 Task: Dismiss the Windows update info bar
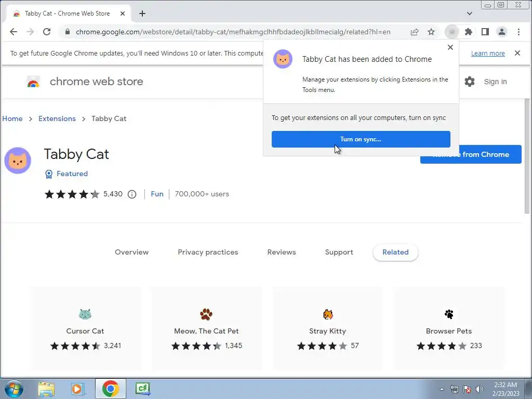coord(517,53)
